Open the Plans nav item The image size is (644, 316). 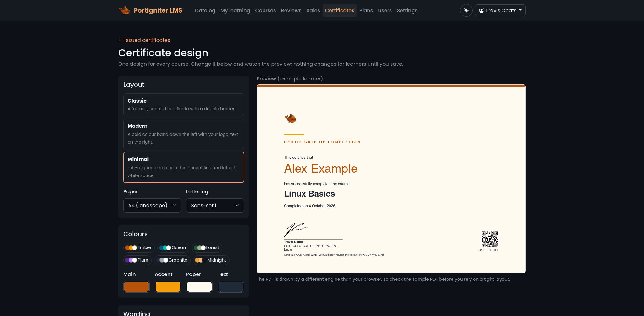point(366,10)
